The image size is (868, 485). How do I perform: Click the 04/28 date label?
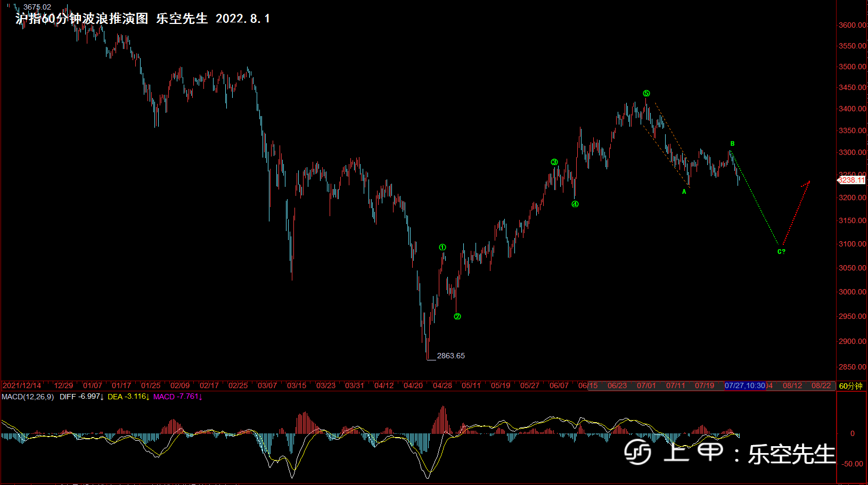443,385
